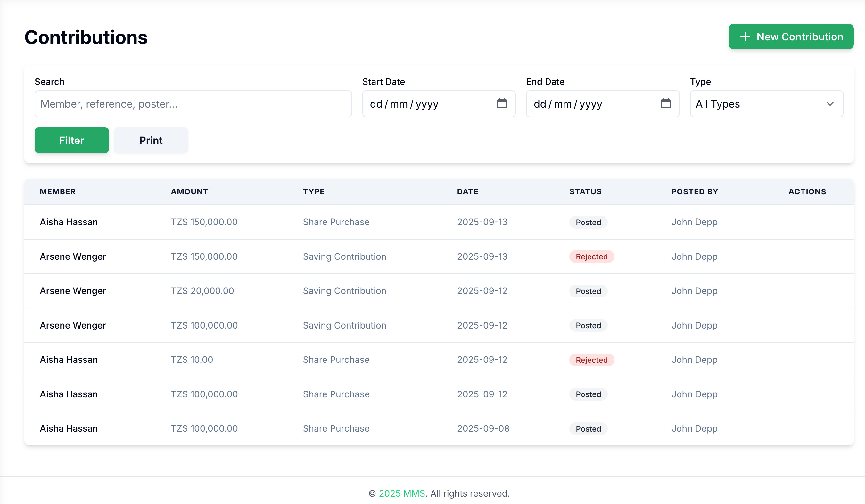Expand the All Types dropdown

coord(766,104)
